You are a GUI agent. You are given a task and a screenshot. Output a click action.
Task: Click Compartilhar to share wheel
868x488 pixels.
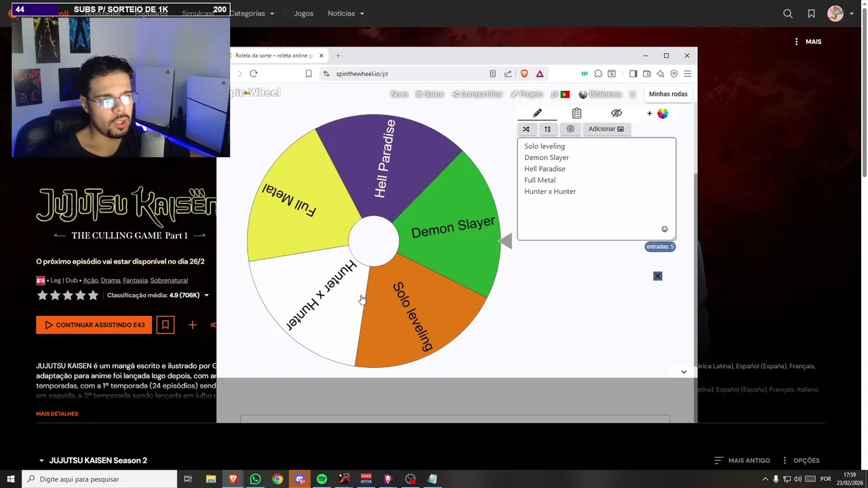click(477, 94)
